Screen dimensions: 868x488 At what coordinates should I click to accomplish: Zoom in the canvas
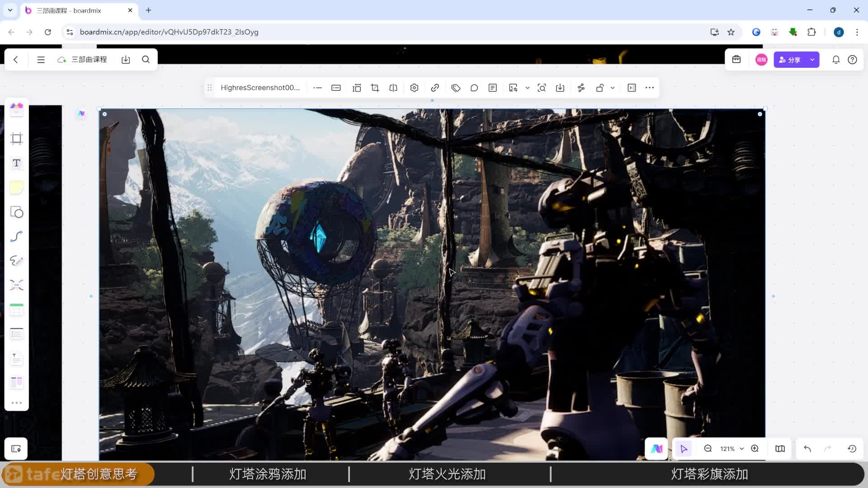[755, 449]
